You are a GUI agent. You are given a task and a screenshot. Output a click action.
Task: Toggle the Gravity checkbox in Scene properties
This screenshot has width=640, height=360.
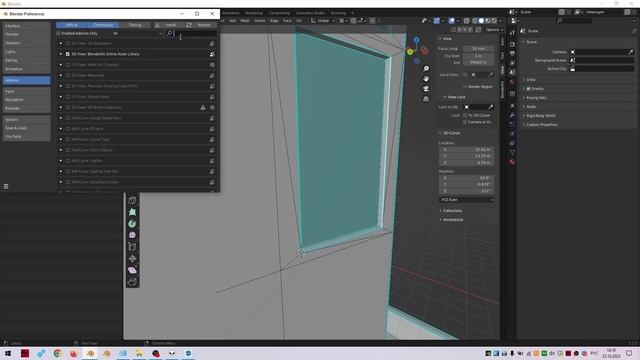[x=528, y=89]
